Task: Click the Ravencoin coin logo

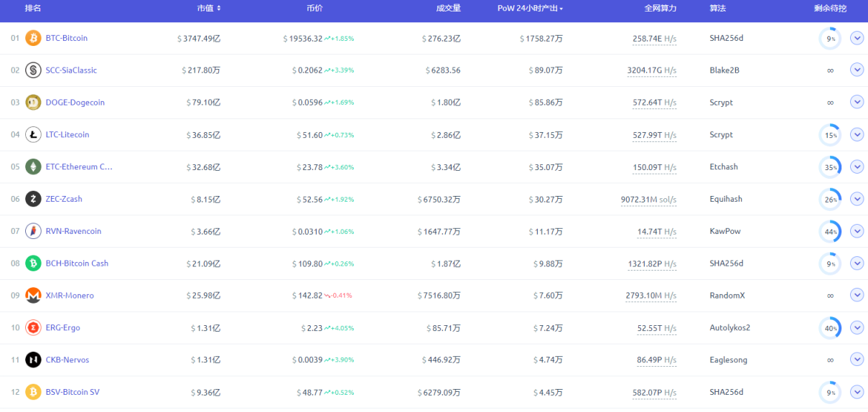Action: coord(33,231)
